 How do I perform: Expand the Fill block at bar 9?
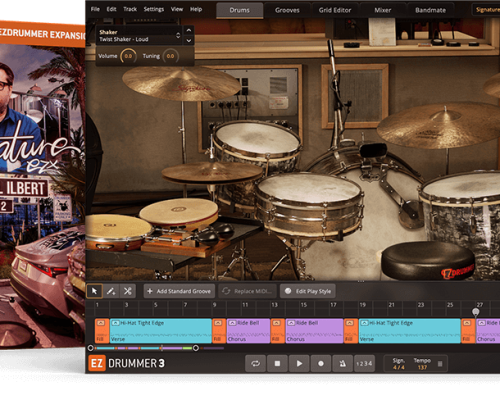point(218,323)
